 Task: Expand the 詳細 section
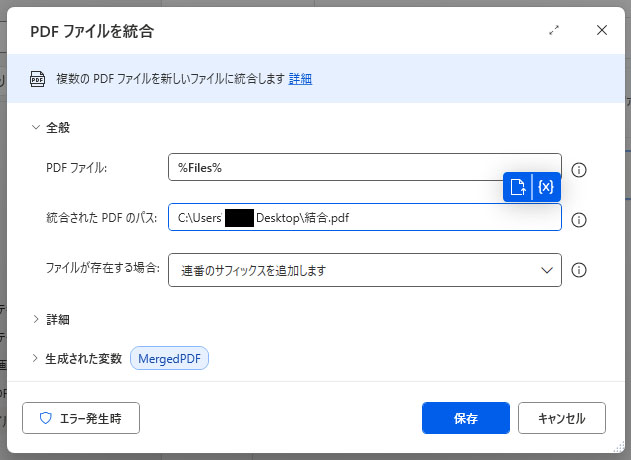[38, 320]
